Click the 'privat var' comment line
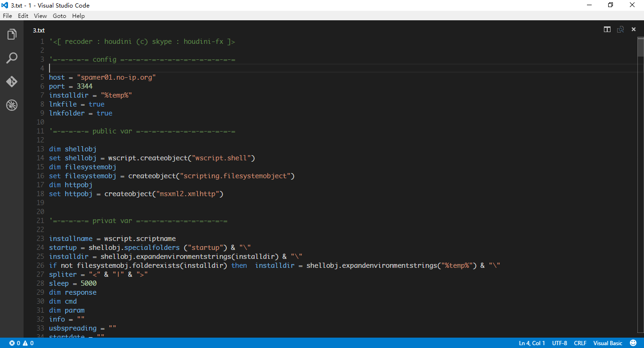Viewport: 644px width, 348px height. (x=138, y=221)
